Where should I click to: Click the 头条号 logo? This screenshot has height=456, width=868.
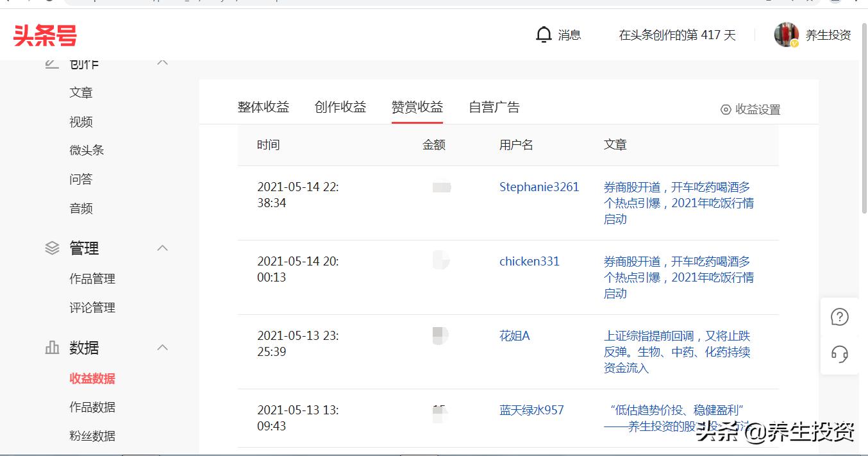tap(44, 35)
